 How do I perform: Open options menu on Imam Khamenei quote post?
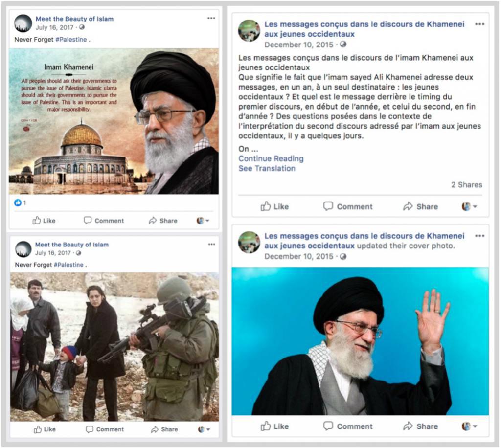click(211, 18)
